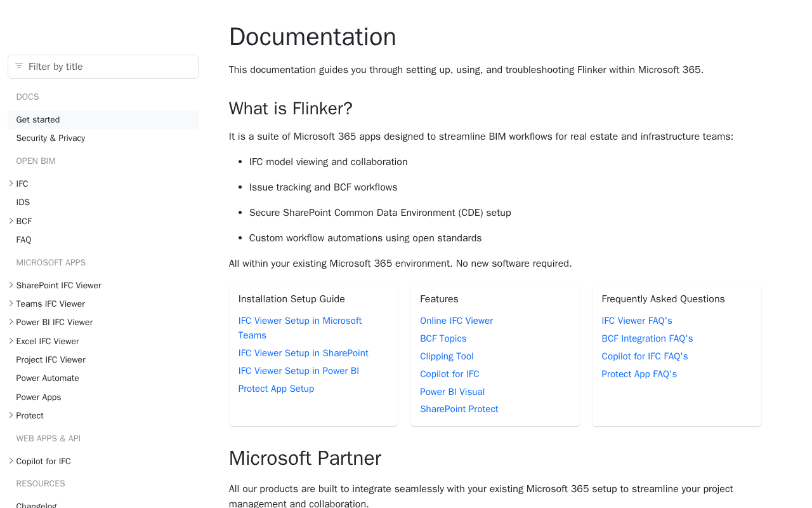This screenshot has width=812, height=508.
Task: Click the OPEN BIM sidebar heading
Action: click(36, 161)
